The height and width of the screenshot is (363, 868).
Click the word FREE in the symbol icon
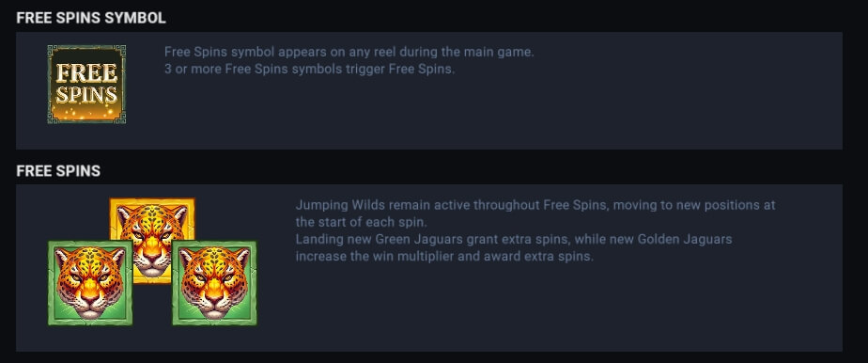(x=86, y=72)
